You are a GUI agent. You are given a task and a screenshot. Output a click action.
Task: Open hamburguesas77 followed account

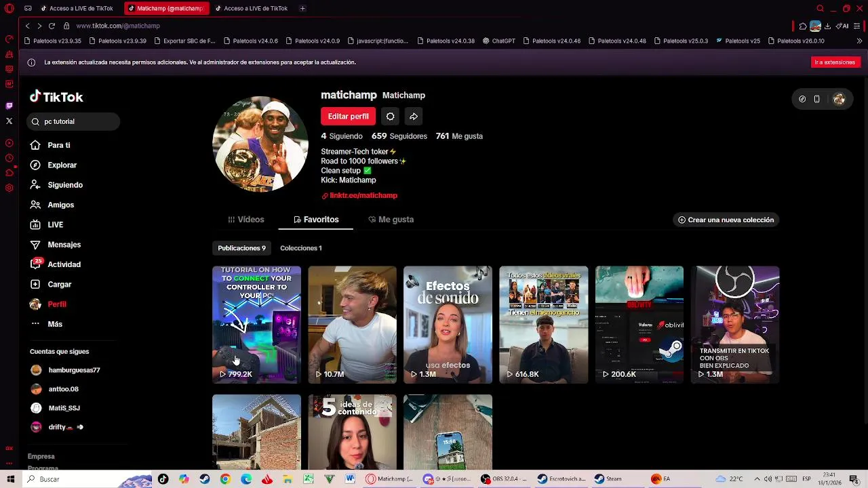pos(65,370)
